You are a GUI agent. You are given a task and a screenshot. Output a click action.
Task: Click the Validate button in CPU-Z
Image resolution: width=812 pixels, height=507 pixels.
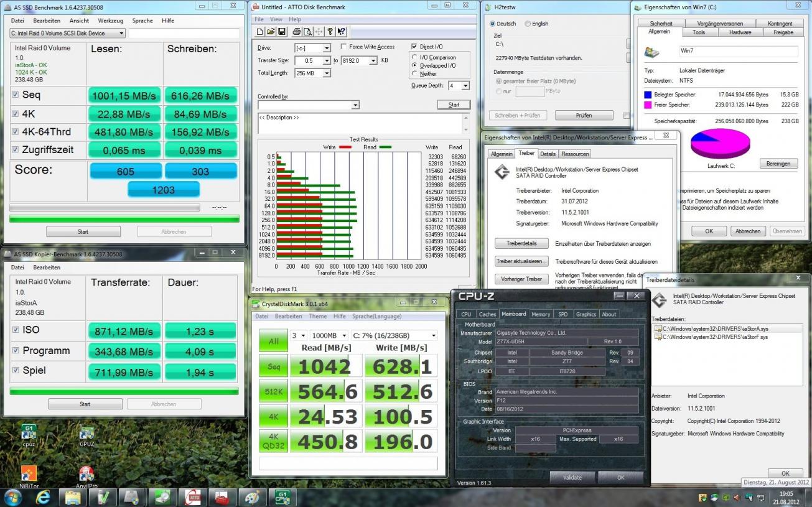572,477
